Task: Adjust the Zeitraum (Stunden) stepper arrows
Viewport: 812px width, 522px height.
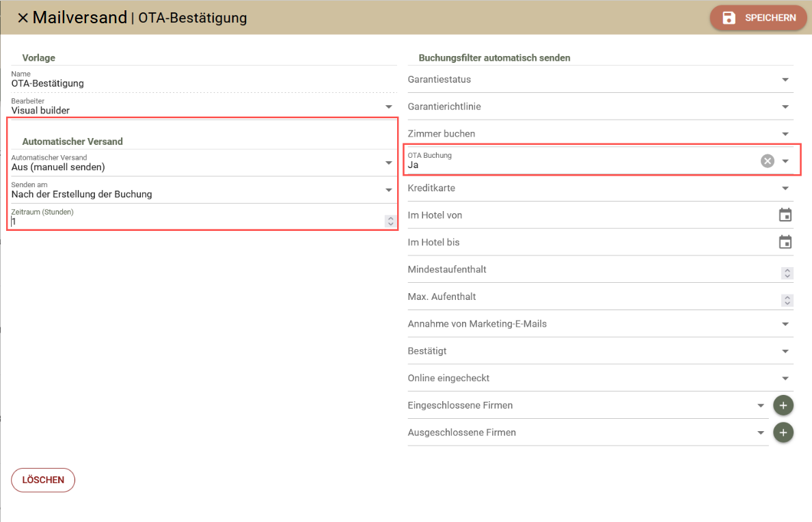Action: coord(390,221)
